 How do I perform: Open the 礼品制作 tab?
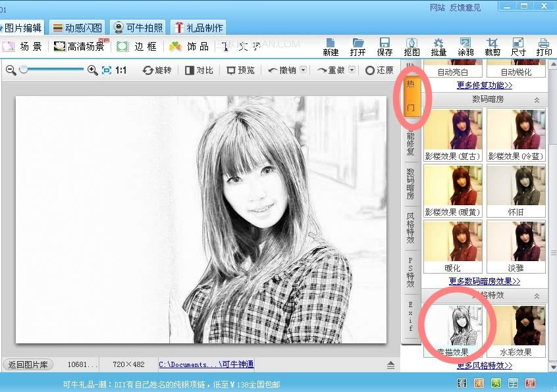point(198,28)
